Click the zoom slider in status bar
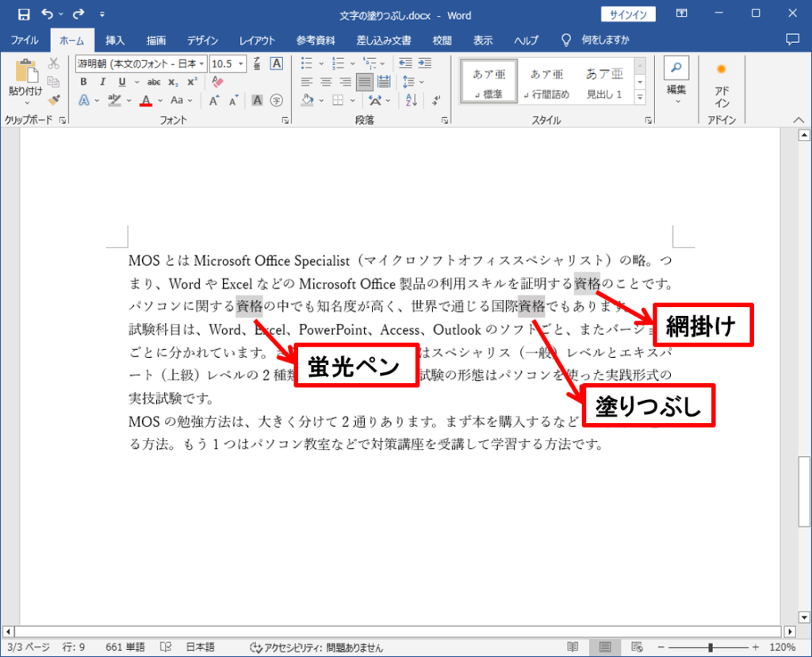 click(x=710, y=647)
